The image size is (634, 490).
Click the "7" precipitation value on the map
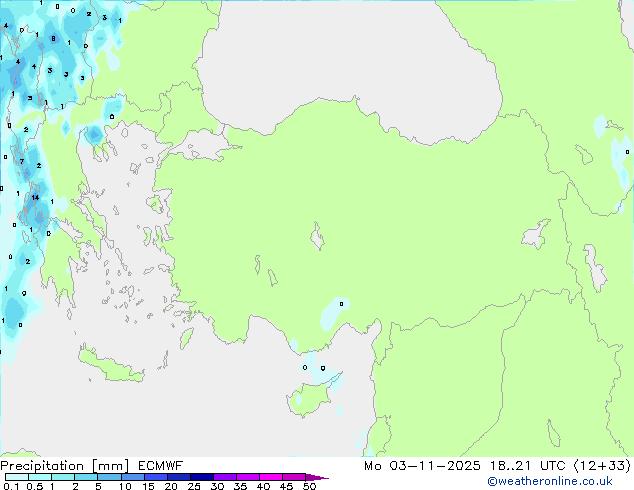(x=22, y=161)
